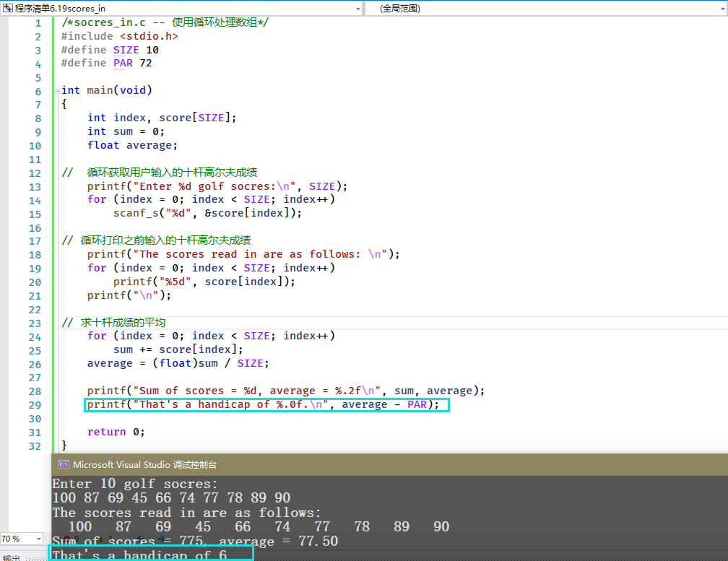Open the 程序清单6.19scores_in project dropdown
The height and width of the screenshot is (561, 728).
tap(358, 8)
